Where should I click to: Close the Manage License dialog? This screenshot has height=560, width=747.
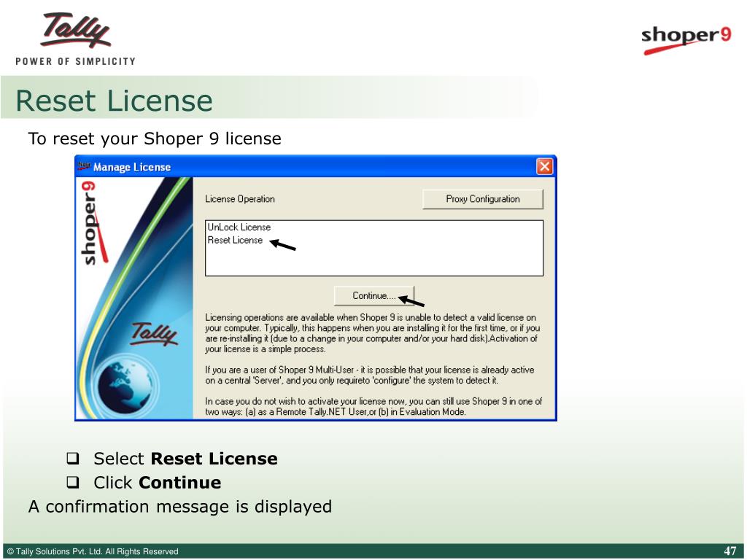tap(544, 167)
